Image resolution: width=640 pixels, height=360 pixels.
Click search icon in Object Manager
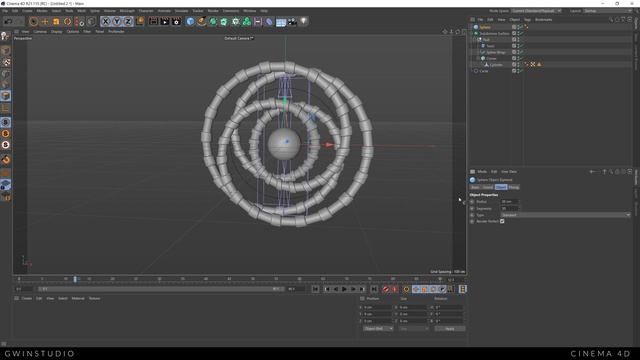pos(611,20)
